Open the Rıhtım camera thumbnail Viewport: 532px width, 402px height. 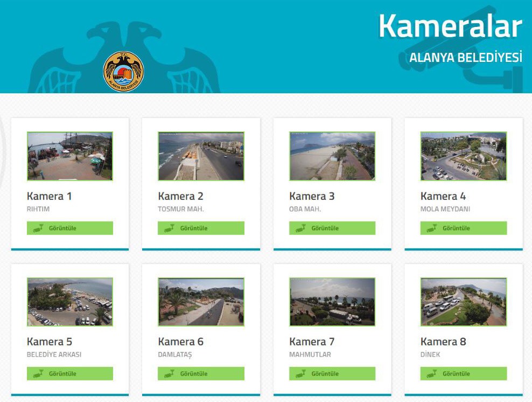coord(70,156)
